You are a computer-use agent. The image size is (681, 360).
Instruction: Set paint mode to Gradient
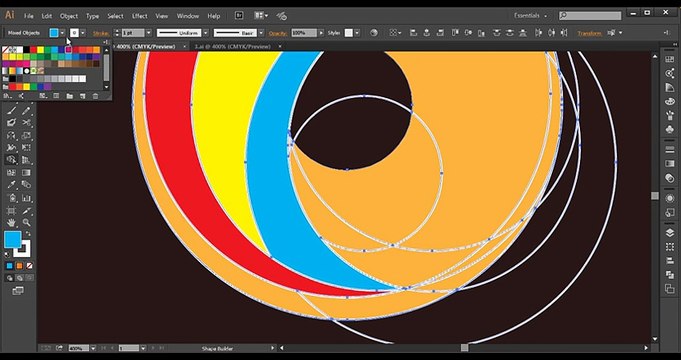click(x=20, y=266)
